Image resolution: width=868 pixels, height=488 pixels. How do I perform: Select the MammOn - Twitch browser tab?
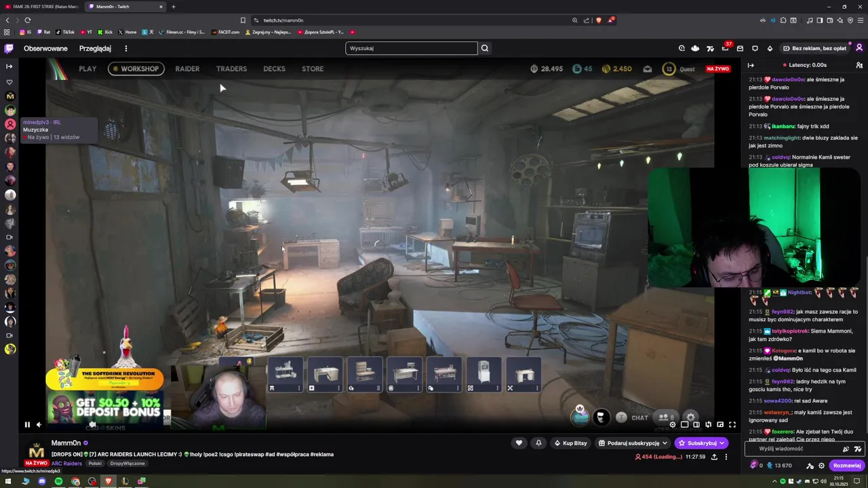point(124,7)
